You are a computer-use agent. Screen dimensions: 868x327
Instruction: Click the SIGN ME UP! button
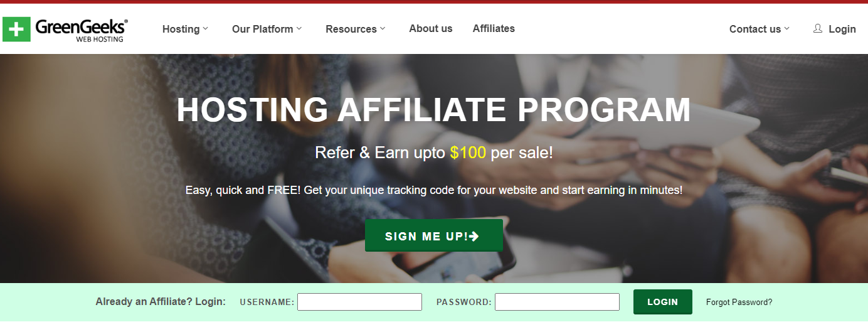point(434,235)
